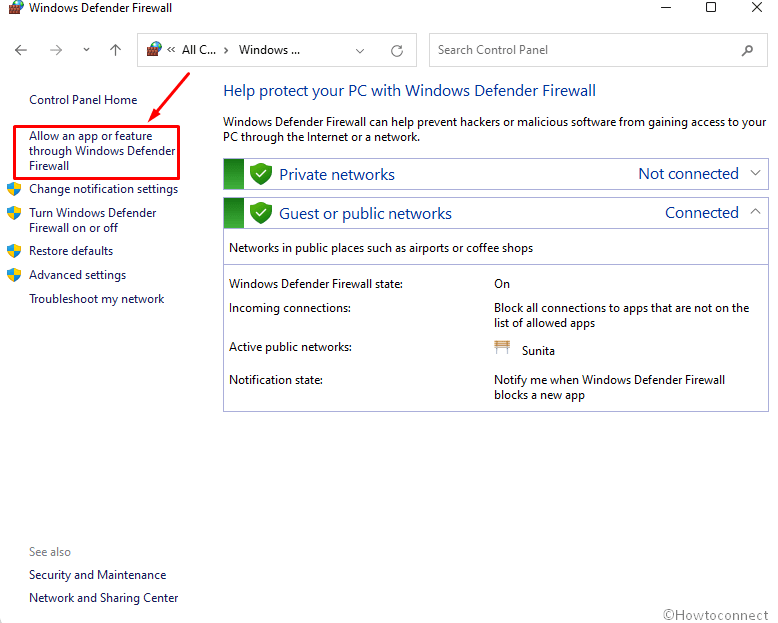Go back using the back arrow
This screenshot has height=623, width=778.
click(21, 50)
